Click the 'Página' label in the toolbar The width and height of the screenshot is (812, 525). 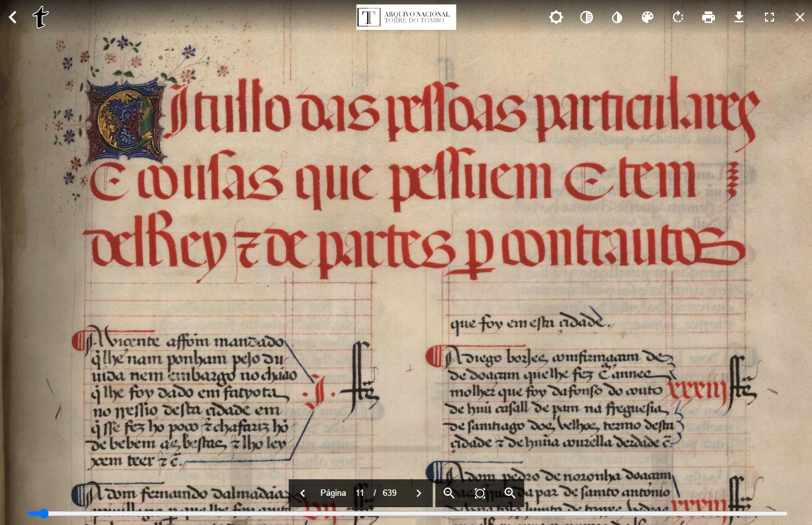[x=333, y=493]
